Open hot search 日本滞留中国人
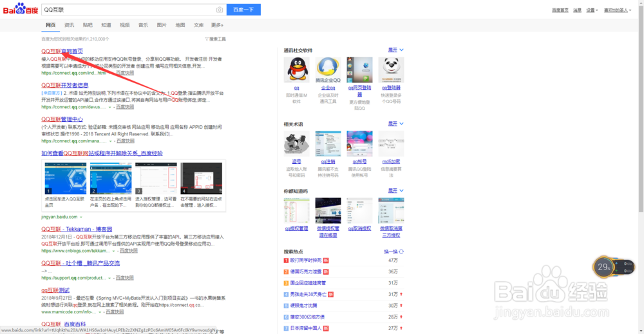The width and height of the screenshot is (644, 334). [306, 329]
